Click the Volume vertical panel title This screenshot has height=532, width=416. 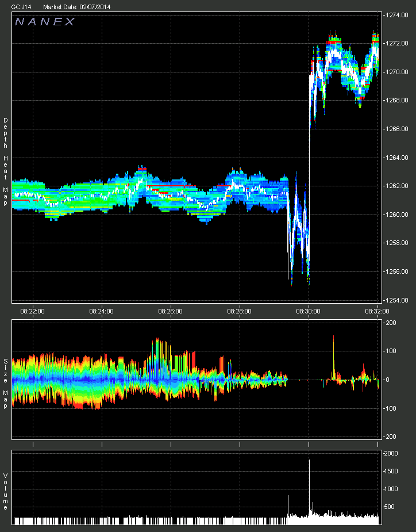tap(5, 492)
